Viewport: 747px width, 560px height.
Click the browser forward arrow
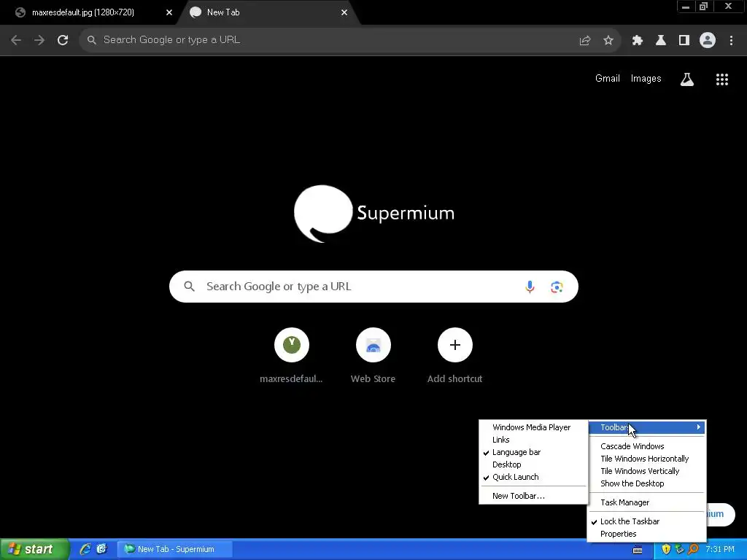pyautogui.click(x=39, y=40)
